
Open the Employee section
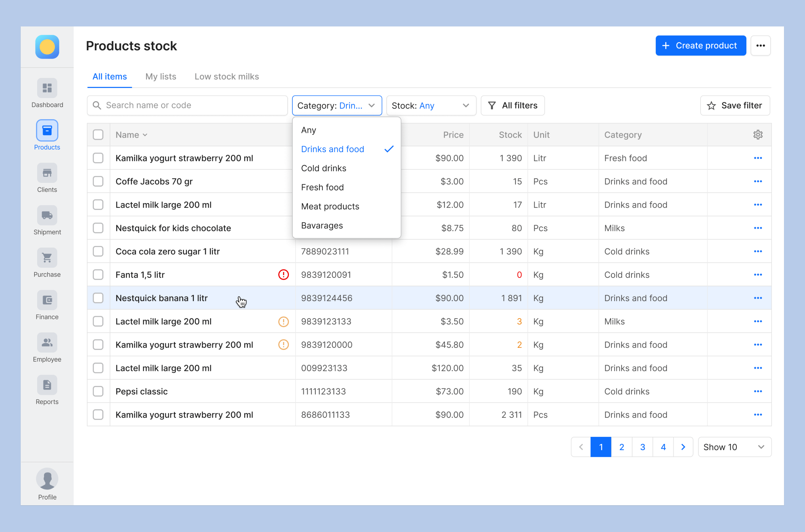(47, 348)
